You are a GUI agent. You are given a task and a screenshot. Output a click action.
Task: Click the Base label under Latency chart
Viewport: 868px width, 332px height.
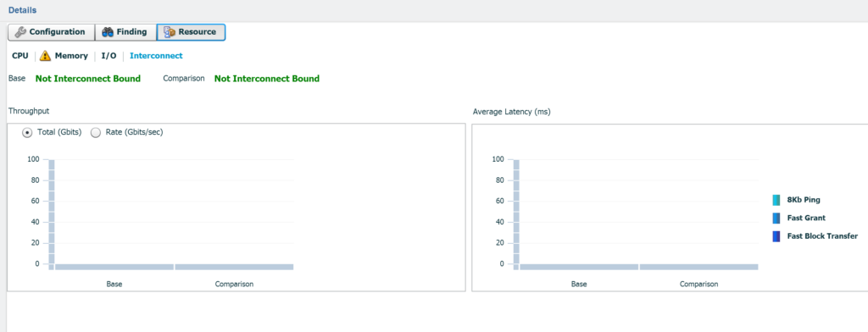(x=579, y=284)
